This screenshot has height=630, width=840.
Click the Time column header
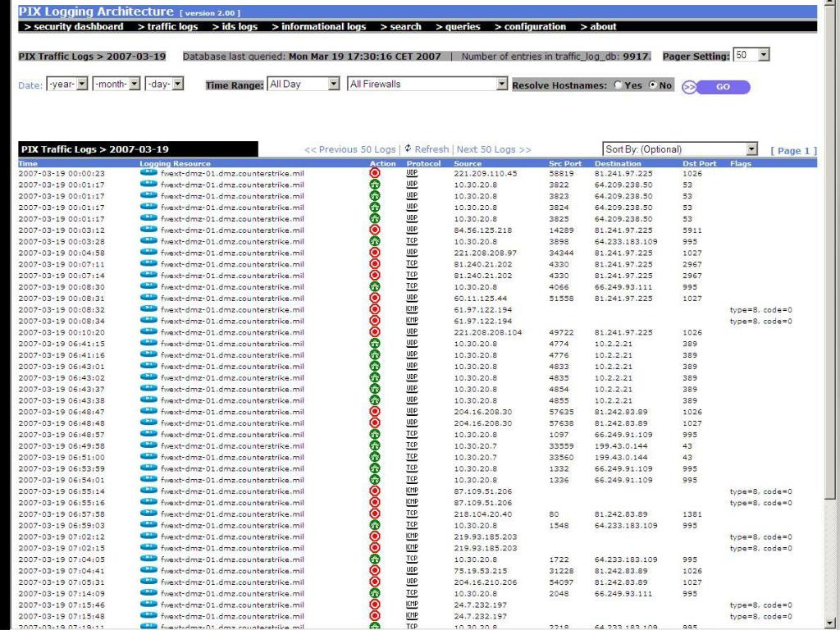[x=28, y=163]
